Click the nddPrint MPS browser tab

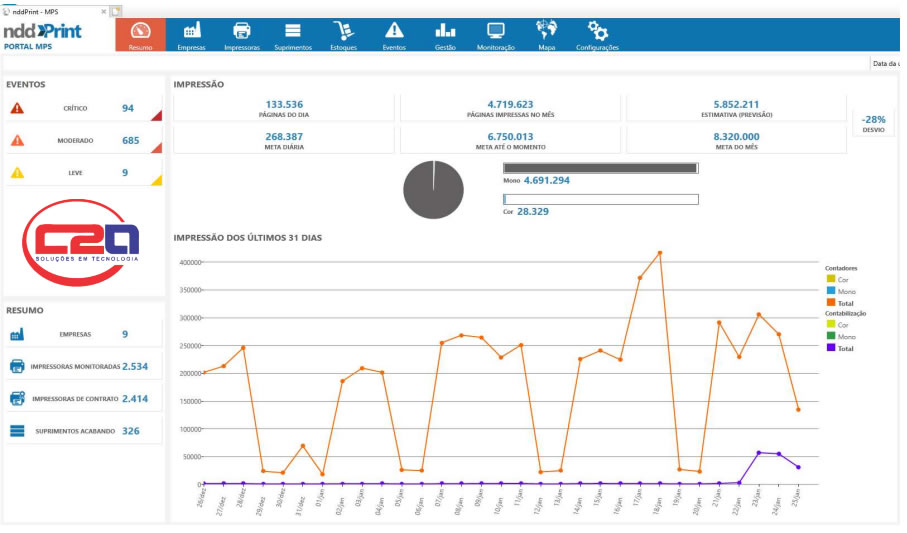click(55, 12)
